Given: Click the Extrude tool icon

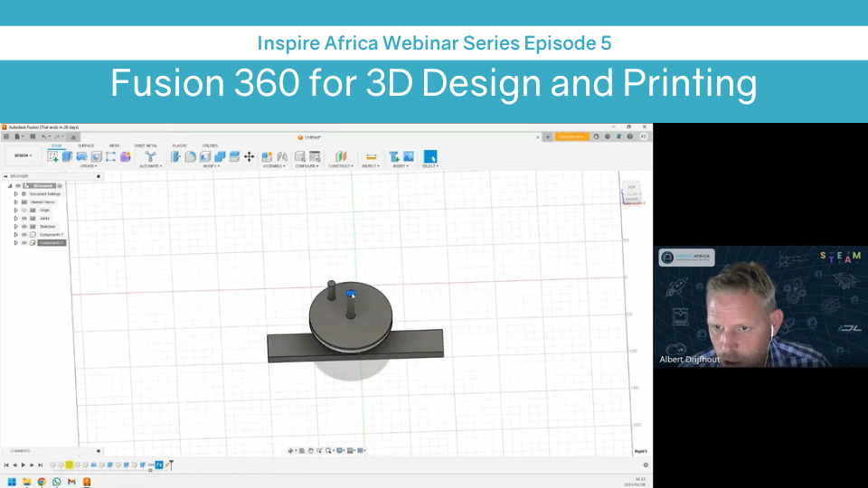Looking at the screenshot, I should [67, 156].
